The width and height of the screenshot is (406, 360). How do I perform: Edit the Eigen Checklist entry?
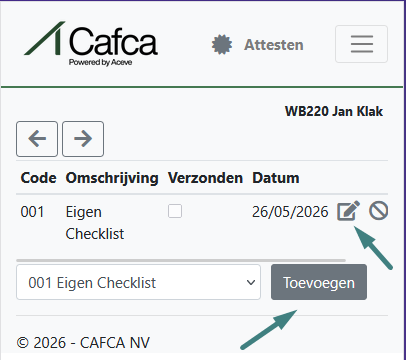348,211
